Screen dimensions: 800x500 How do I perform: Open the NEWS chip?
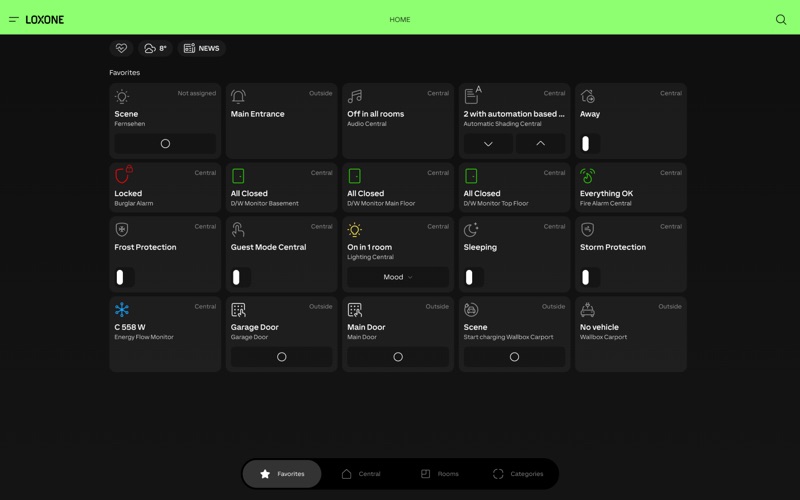pyautogui.click(x=202, y=48)
